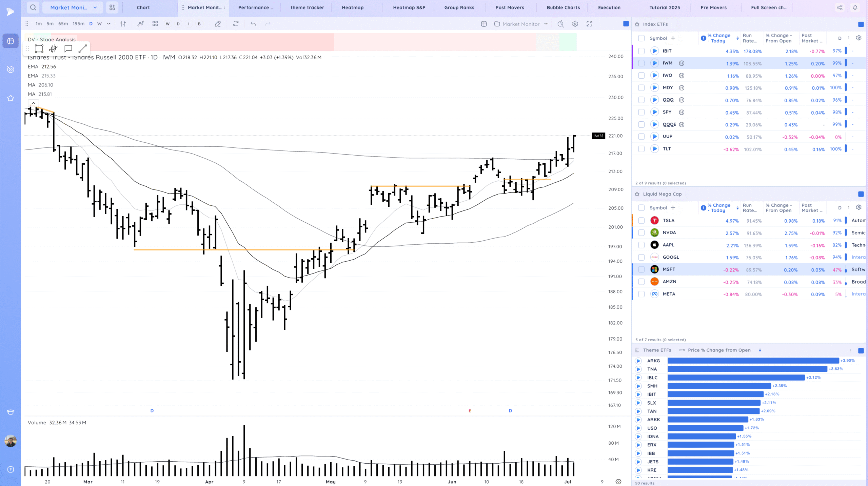Collapse the indicator legend arrow

(x=33, y=103)
